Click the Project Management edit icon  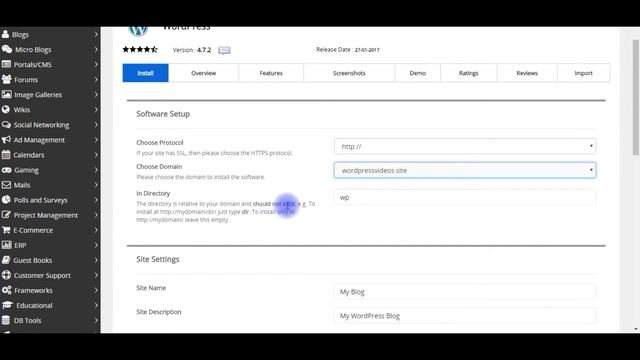[x=6, y=215]
